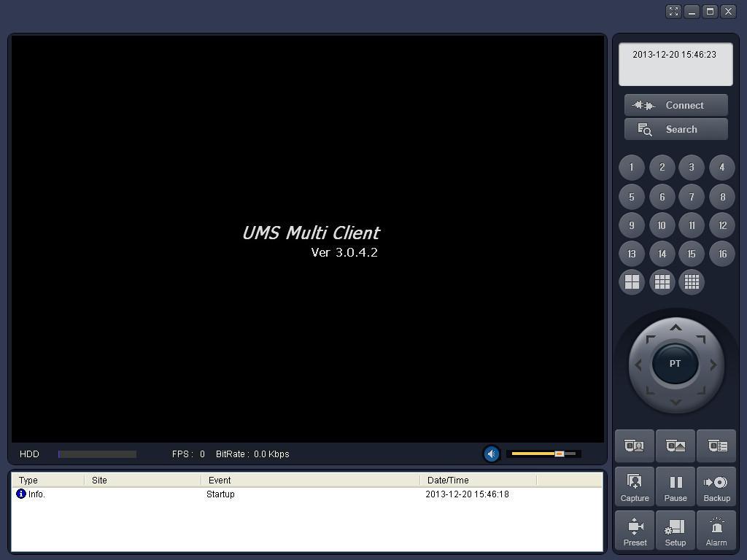
Task: Toggle channel 12 on
Action: pyautogui.click(x=721, y=225)
